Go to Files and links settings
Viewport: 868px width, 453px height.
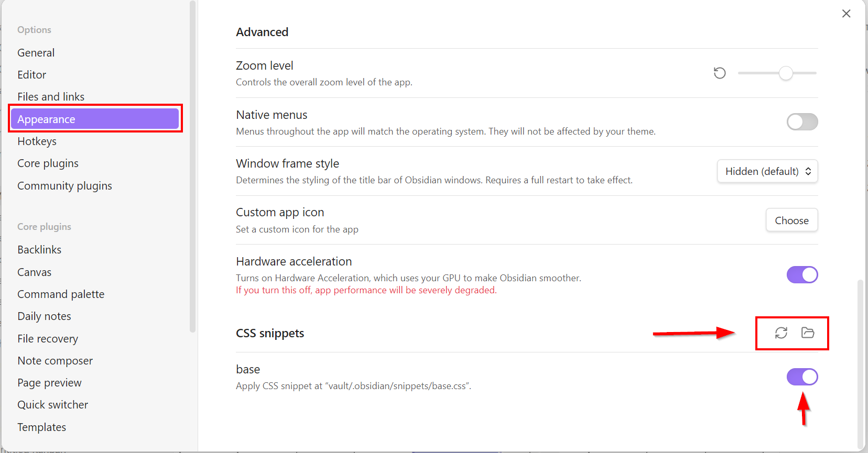pyautogui.click(x=51, y=97)
